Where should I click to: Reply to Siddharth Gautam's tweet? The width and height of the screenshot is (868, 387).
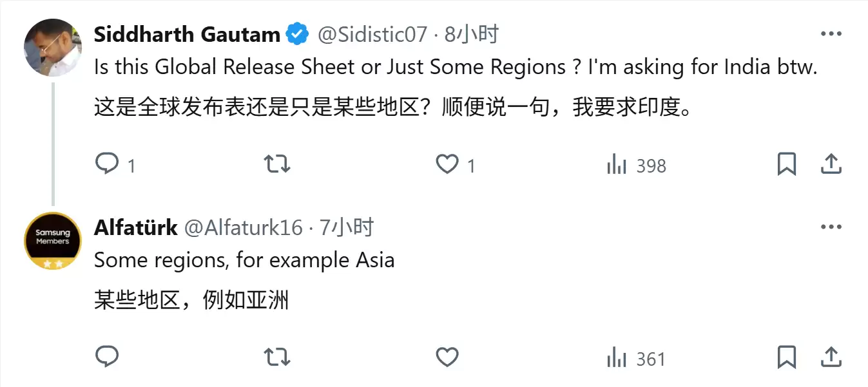click(107, 164)
